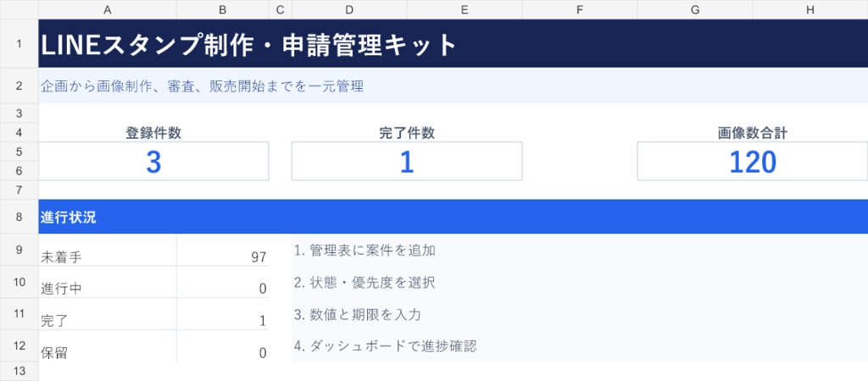Select column D header
Viewport: 868px width, 381px height.
(x=349, y=9)
